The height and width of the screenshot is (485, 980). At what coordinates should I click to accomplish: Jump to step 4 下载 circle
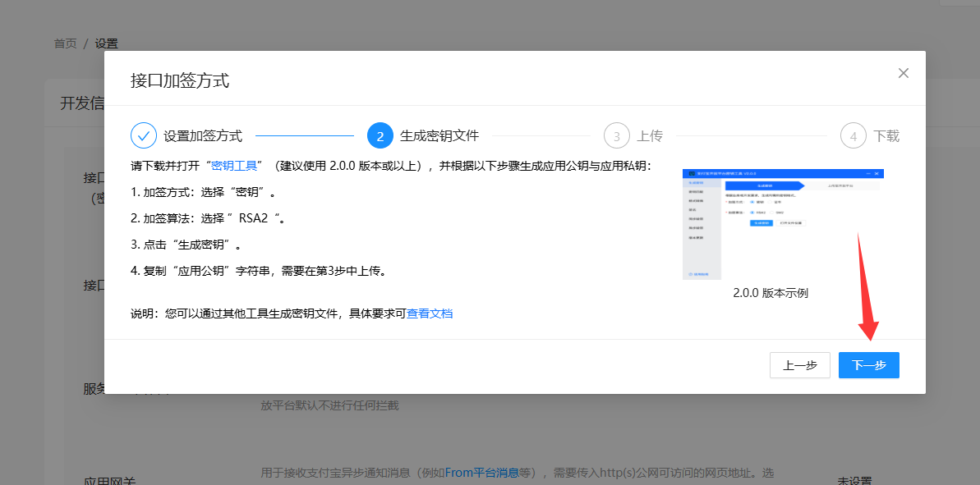tap(853, 135)
